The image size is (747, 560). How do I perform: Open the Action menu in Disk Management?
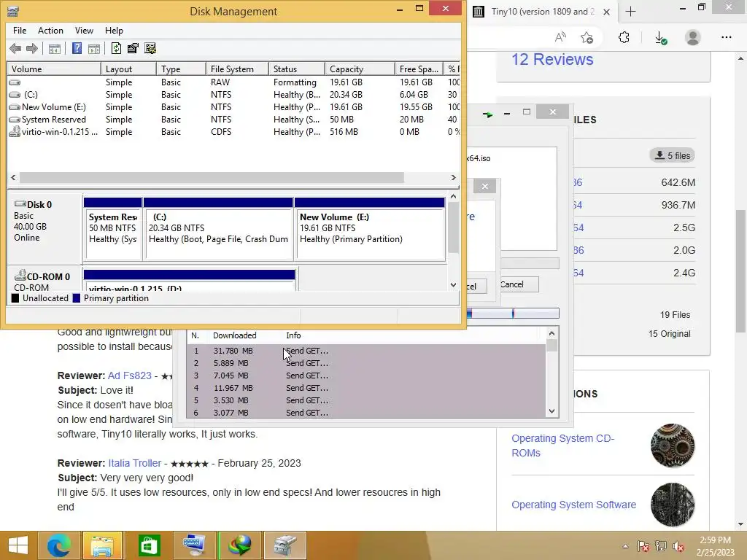tap(50, 31)
